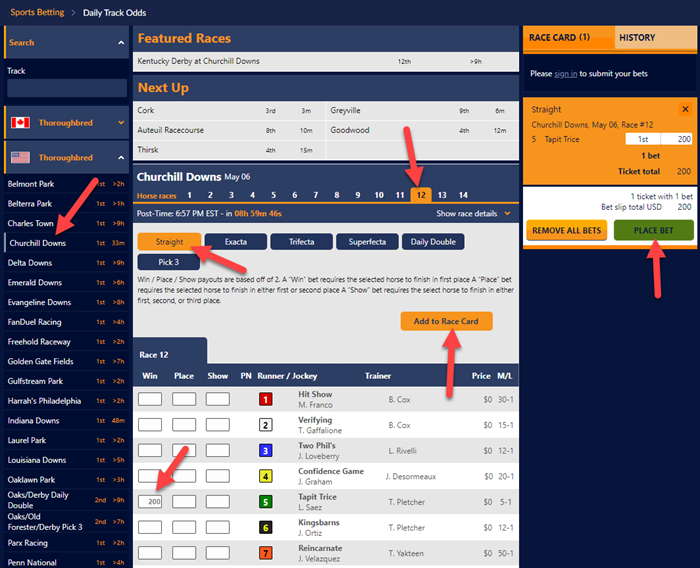700x568 pixels.
Task: Open Delta Downs track
Action: coord(66,263)
